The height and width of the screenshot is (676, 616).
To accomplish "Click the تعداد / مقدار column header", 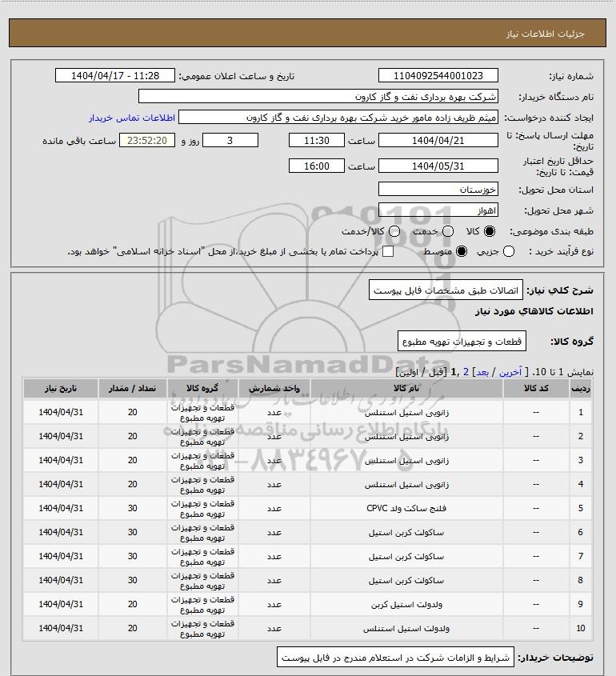I will (132, 389).
